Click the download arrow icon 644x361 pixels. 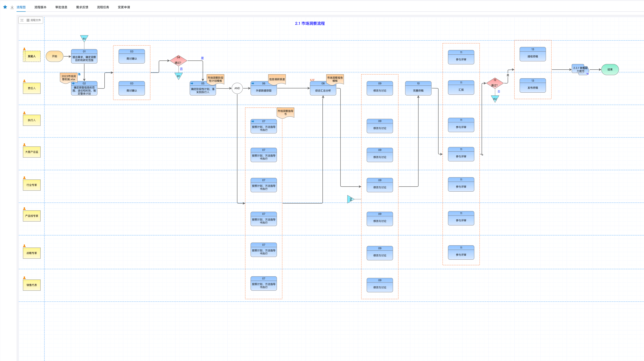pyautogui.click(x=12, y=7)
